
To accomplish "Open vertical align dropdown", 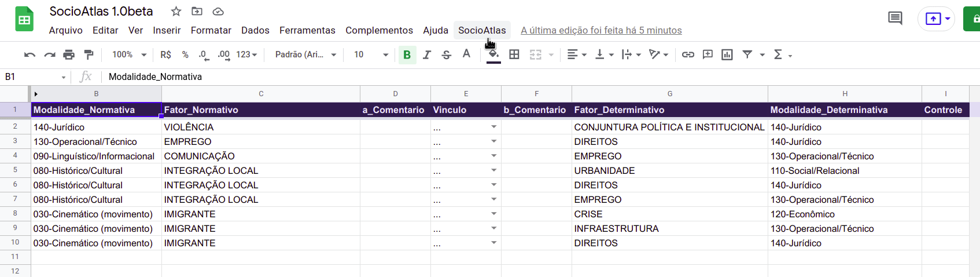I will tap(604, 54).
